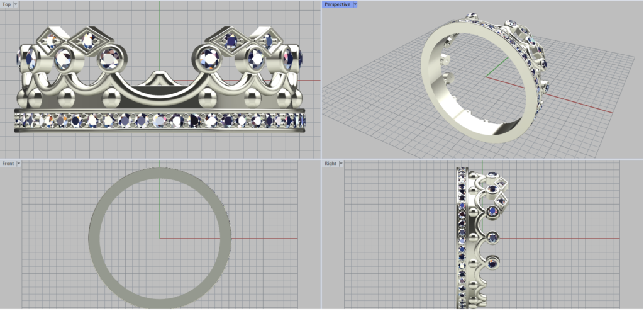Open the Front viewport dropdown arrow
644x311 pixels.
pyautogui.click(x=19, y=164)
